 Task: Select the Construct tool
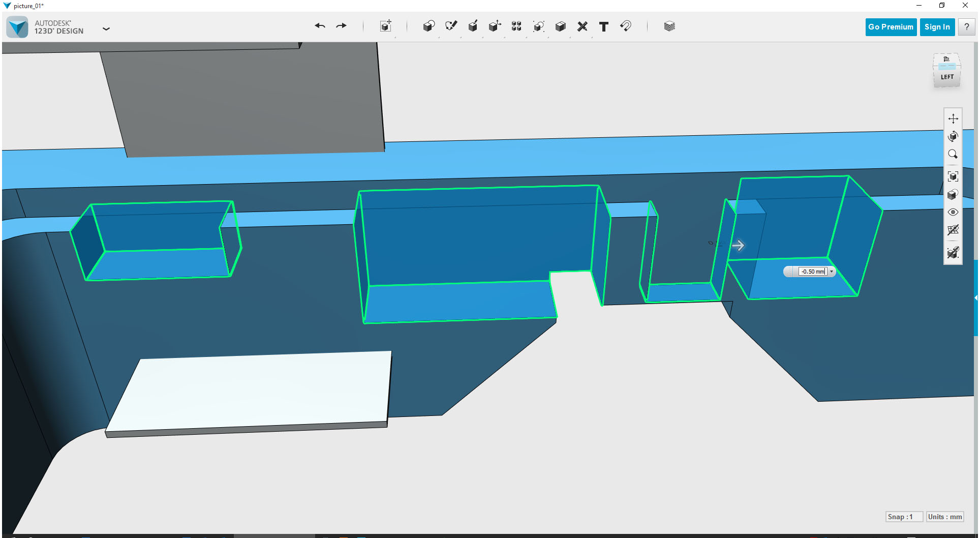click(x=473, y=26)
